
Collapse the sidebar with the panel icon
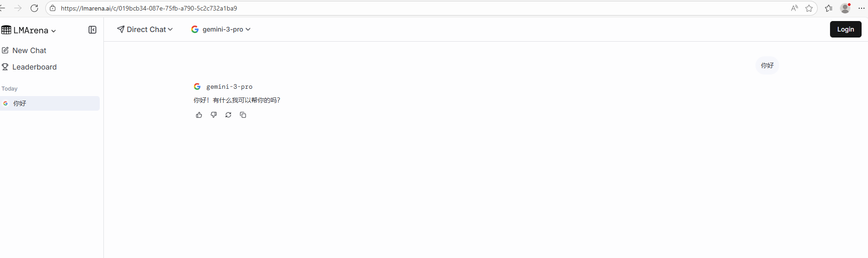(92, 30)
